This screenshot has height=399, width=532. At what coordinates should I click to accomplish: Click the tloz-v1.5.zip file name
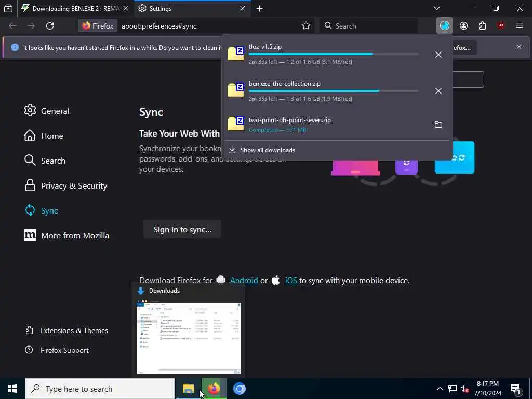[265, 47]
